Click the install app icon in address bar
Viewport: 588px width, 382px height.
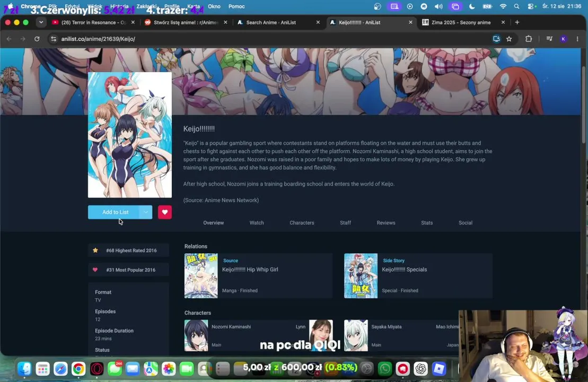(x=496, y=39)
